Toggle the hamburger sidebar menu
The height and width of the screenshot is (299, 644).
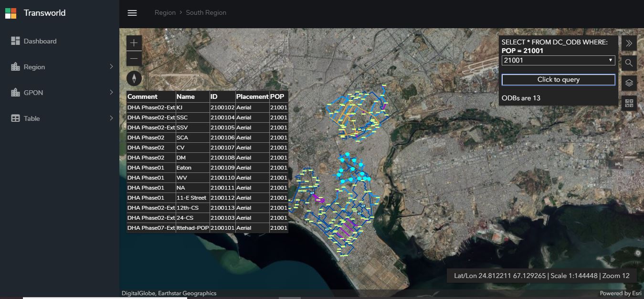tap(132, 13)
